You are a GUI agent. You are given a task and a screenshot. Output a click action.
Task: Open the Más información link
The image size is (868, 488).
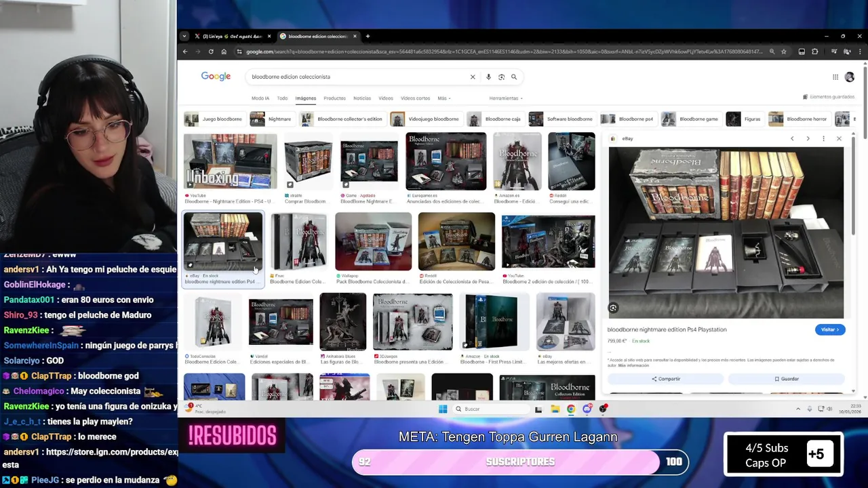tap(633, 365)
